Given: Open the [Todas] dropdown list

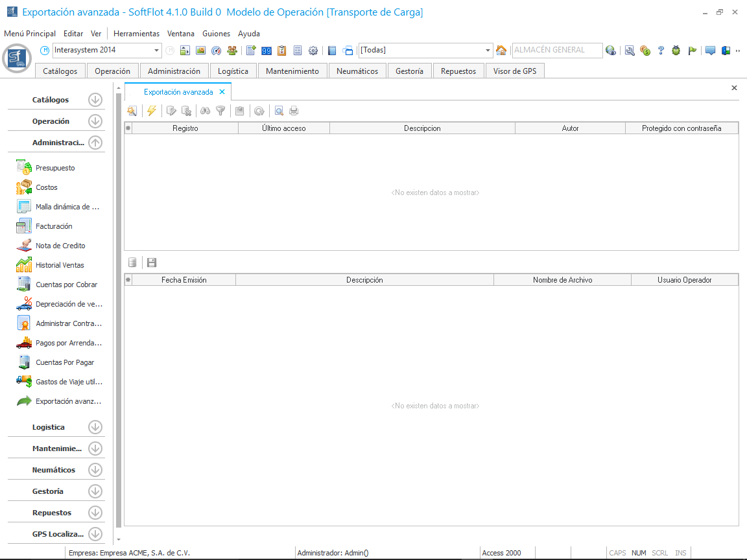Looking at the screenshot, I should [488, 51].
